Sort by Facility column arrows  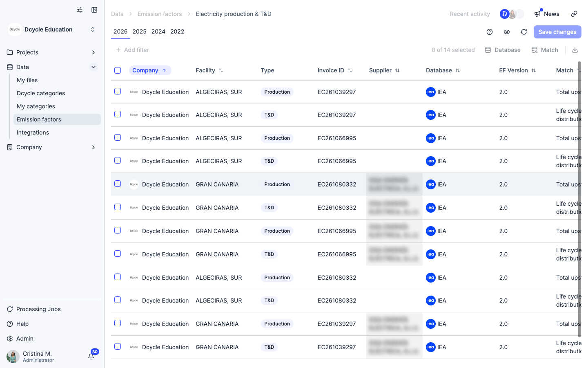(221, 70)
